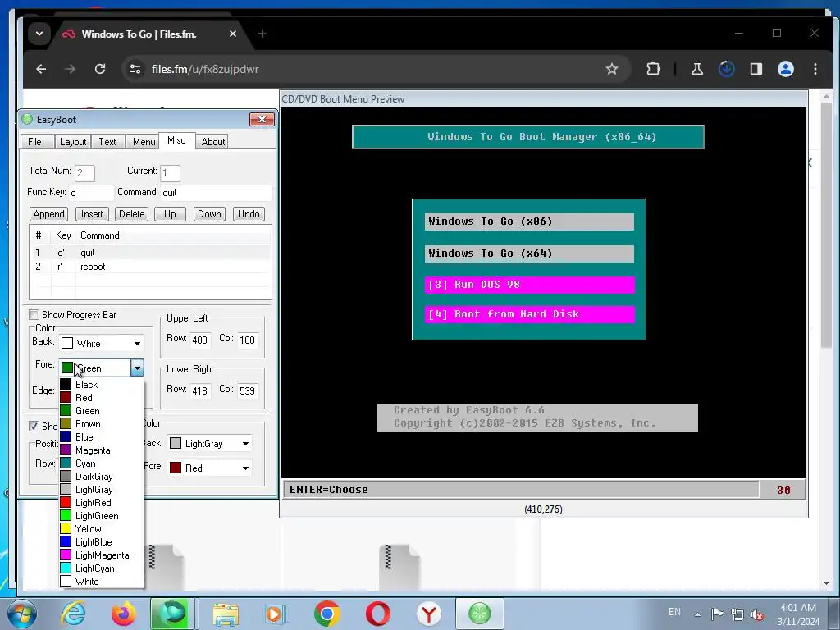The image size is (840, 630).
Task: Open the File tab in EasyBoot
Action: tap(34, 141)
